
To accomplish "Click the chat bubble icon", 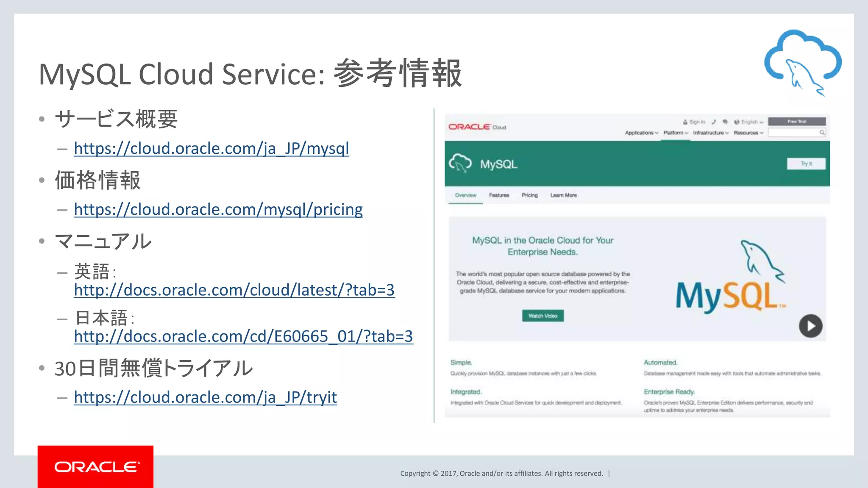I will coord(725,122).
